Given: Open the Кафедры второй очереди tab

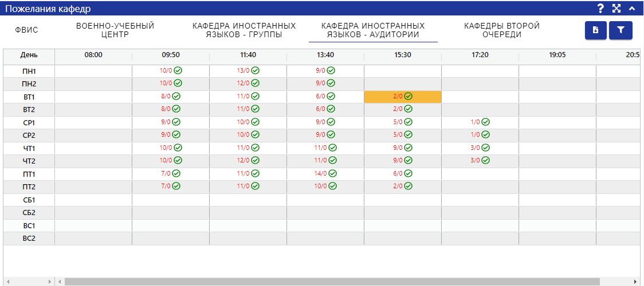Looking at the screenshot, I should tap(502, 30).
